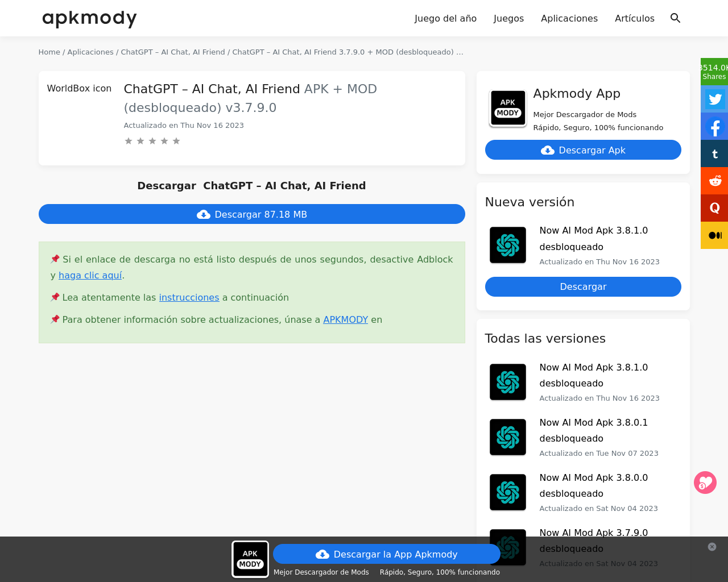Viewport: 728px width, 582px height.
Task: Open the 'instrucciones' link
Action: coord(189,297)
